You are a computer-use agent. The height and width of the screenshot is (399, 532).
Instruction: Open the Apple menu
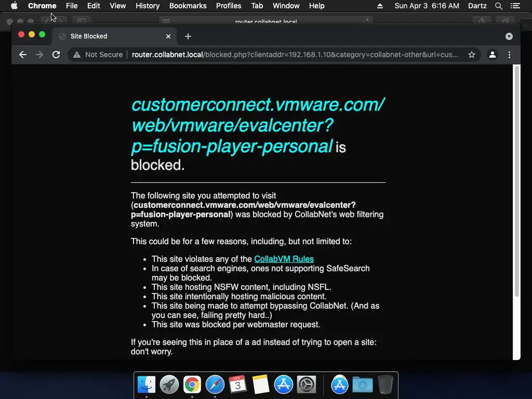14,6
